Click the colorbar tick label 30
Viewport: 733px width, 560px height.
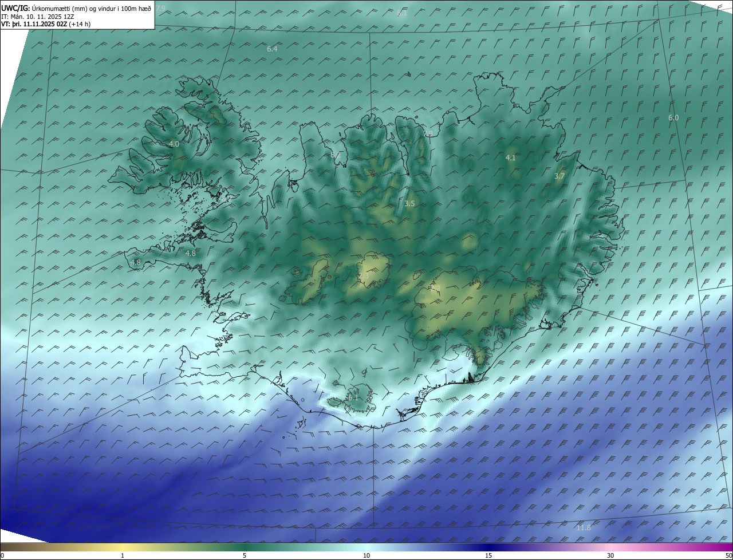pyautogui.click(x=610, y=555)
